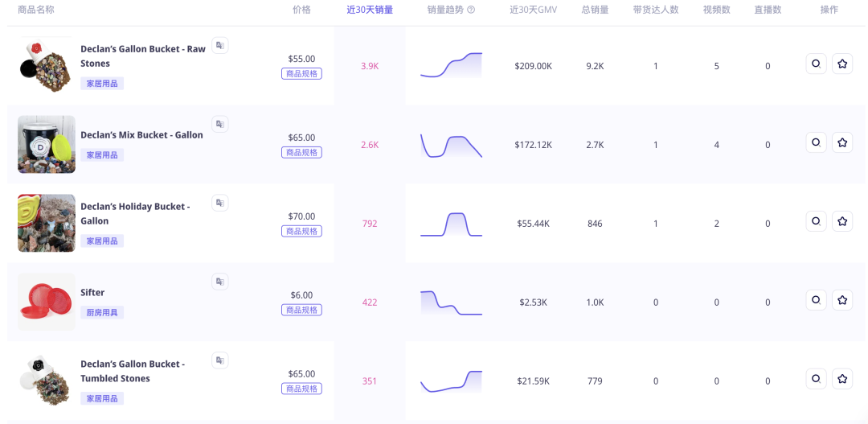Open search detail icon for Raw Stones row
Image resolution: width=868 pixels, height=424 pixels.
[x=816, y=64]
